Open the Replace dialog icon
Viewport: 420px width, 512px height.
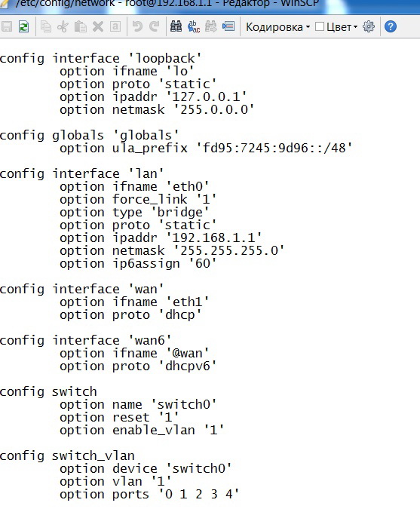pos(194,26)
